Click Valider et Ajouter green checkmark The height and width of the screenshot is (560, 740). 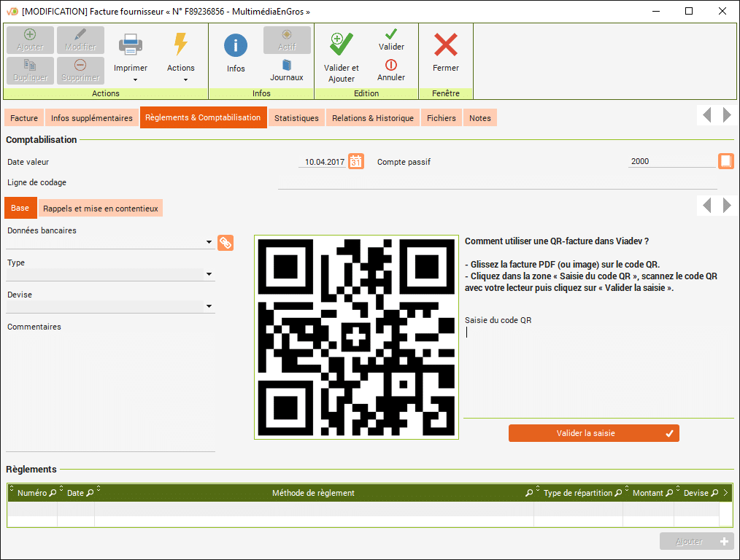tap(341, 45)
